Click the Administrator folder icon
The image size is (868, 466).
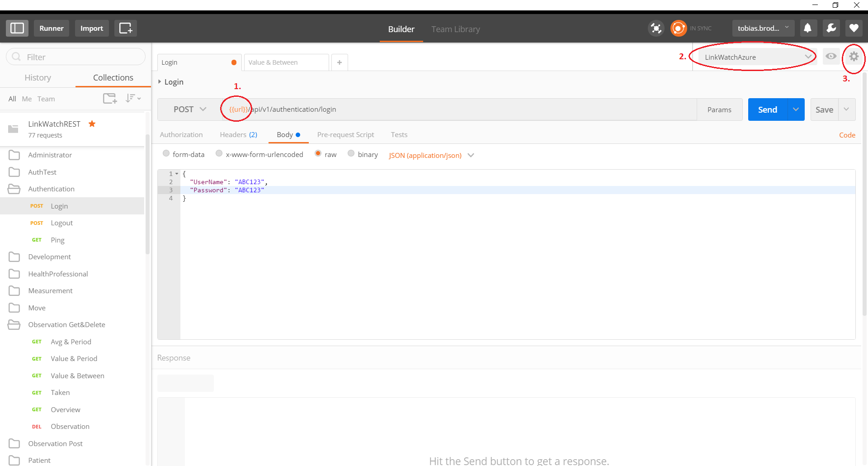pyautogui.click(x=14, y=155)
